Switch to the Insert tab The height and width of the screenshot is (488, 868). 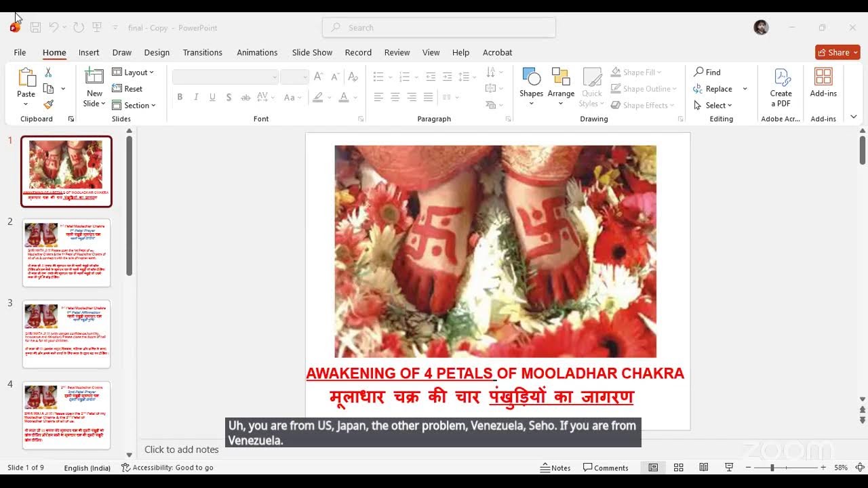(x=89, y=52)
